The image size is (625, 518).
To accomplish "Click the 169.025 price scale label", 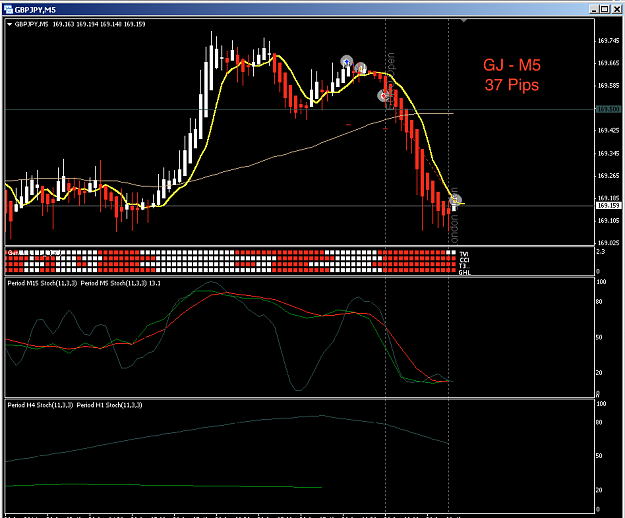I will (x=608, y=243).
